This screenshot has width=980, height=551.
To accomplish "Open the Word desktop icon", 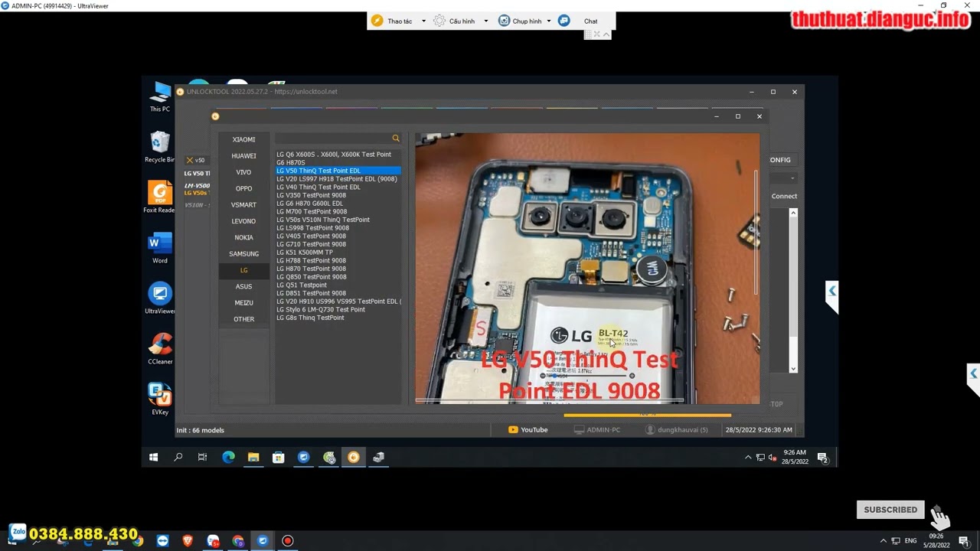I will point(160,248).
